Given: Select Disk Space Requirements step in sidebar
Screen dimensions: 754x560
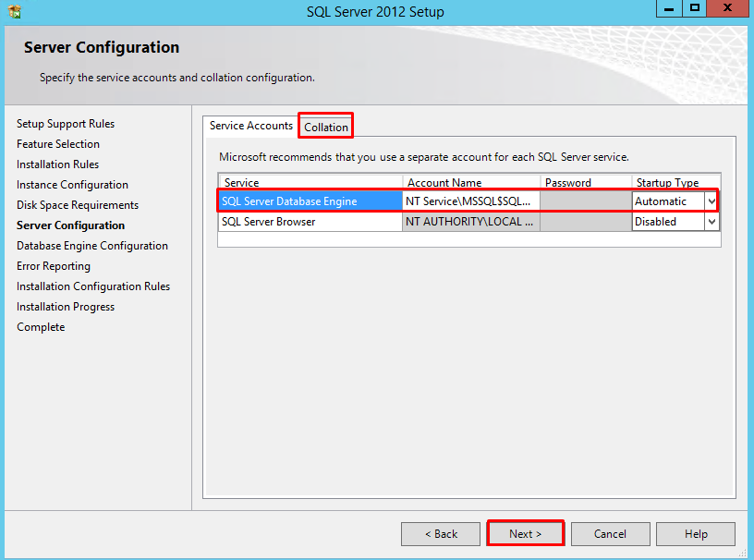Looking at the screenshot, I should coord(78,205).
